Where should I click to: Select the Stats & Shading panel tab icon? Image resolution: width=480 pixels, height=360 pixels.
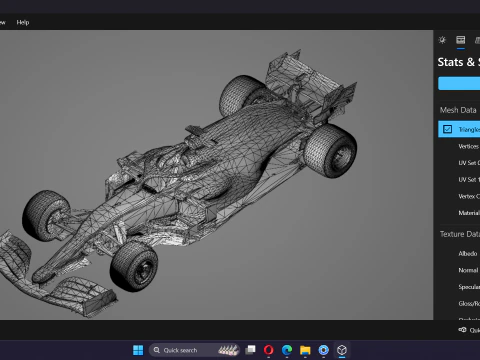461,40
